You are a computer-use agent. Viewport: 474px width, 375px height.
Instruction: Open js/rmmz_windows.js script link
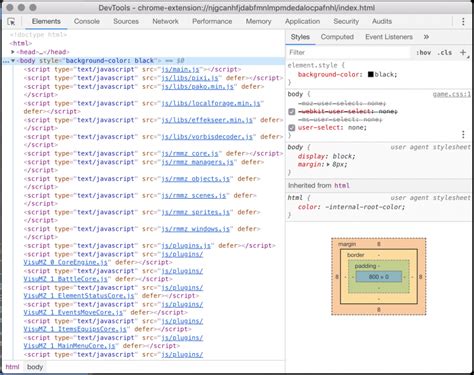(196, 229)
